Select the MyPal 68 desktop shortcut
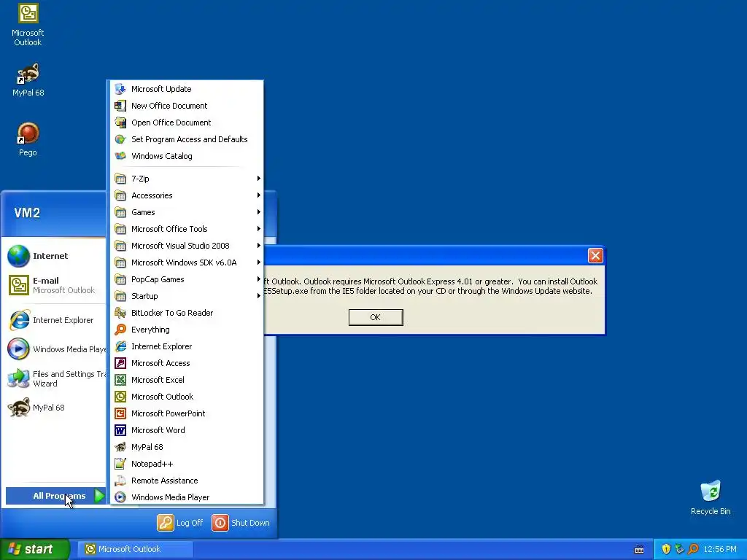The height and width of the screenshot is (560, 747). click(28, 80)
